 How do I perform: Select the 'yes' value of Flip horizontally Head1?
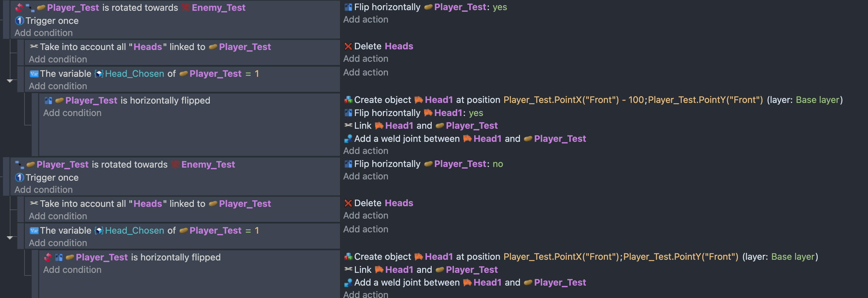tap(476, 113)
